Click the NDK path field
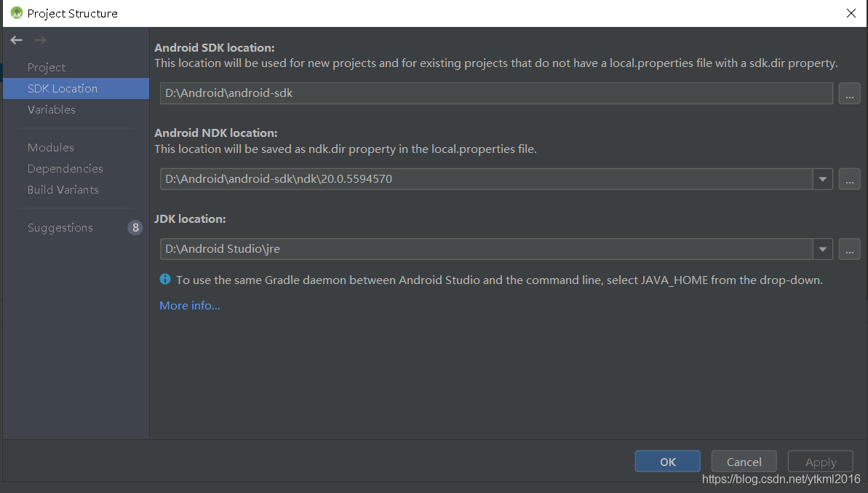Screen dimensions: 868x493 pyautogui.click(x=487, y=179)
